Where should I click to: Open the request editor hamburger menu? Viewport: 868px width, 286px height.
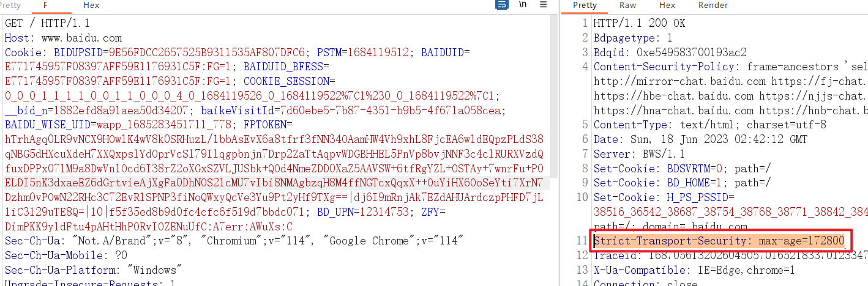[x=543, y=5]
